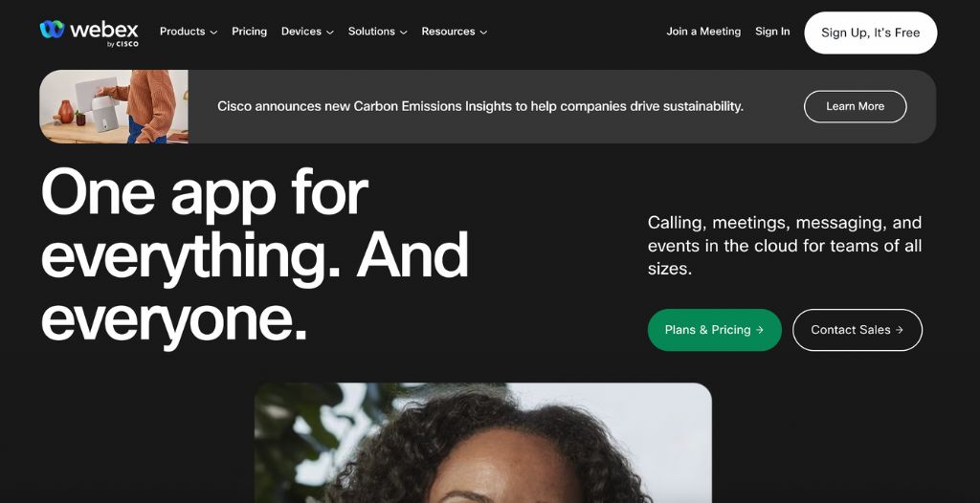Go to the Pricing page

pyautogui.click(x=249, y=32)
